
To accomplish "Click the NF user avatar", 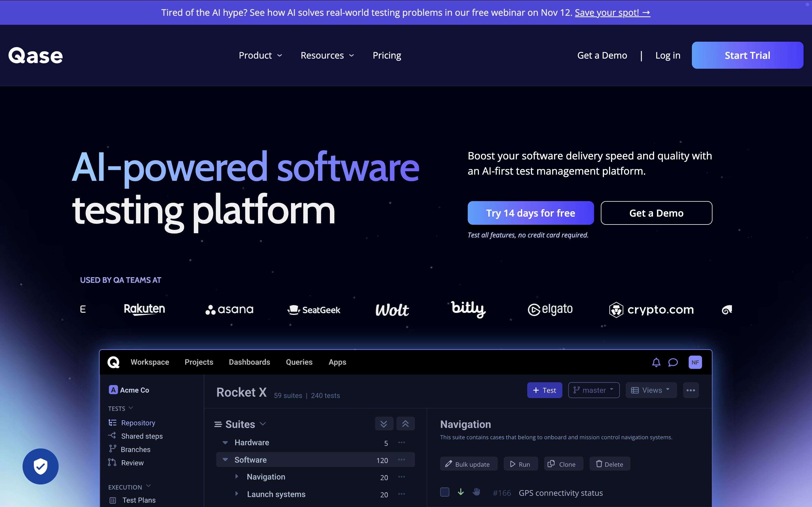I will click(x=695, y=362).
